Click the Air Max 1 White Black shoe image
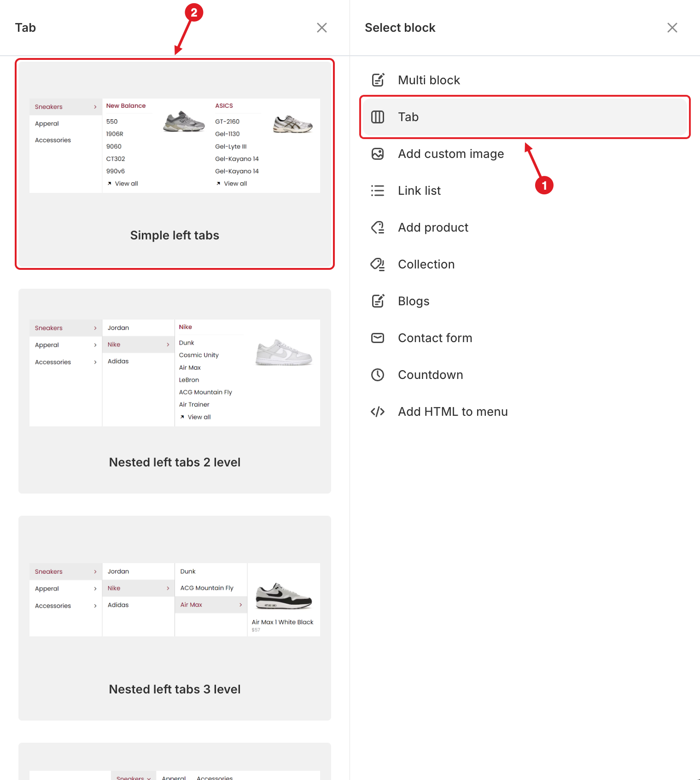This screenshot has height=780, width=700. pyautogui.click(x=284, y=596)
